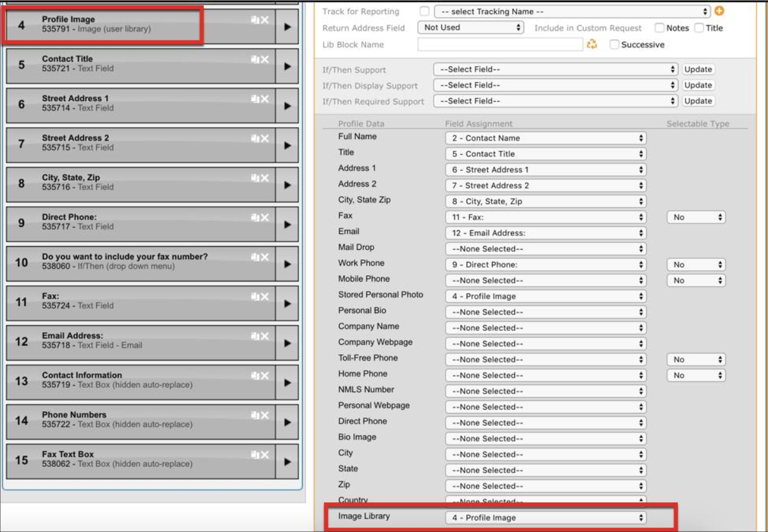Click the recycle icon next to Lib Block Name
768x532 pixels.
[592, 44]
